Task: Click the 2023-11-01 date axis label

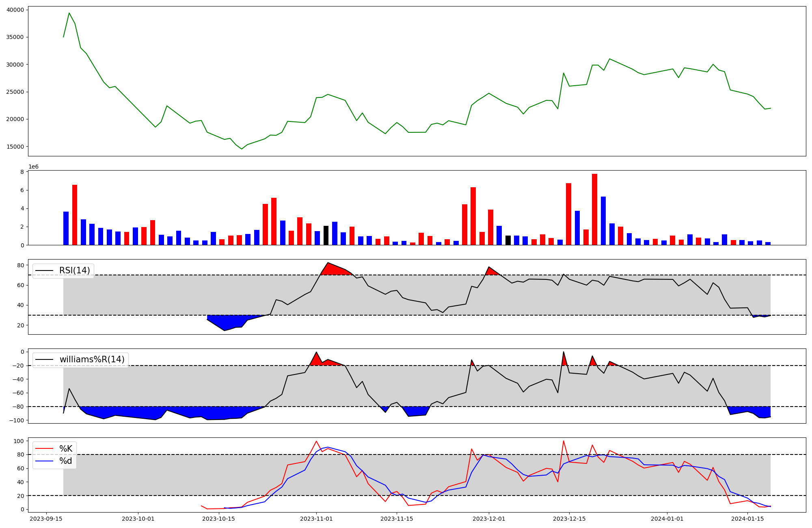Action: pos(316,519)
